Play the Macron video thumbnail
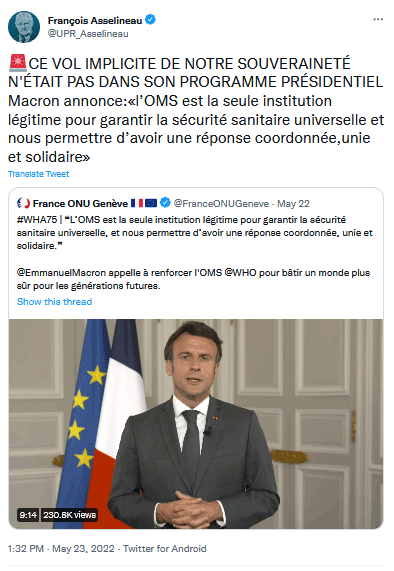This screenshot has height=571, width=394. tap(196, 424)
